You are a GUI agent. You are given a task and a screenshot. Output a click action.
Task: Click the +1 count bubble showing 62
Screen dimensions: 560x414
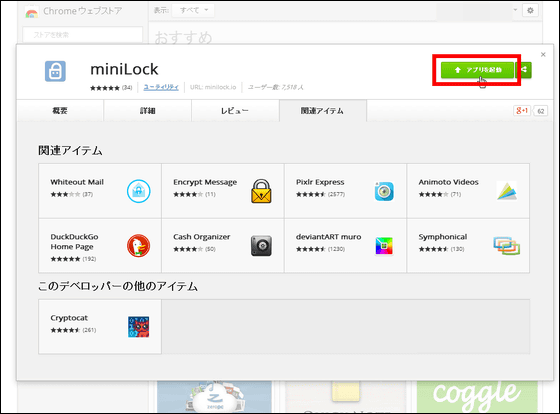point(541,111)
